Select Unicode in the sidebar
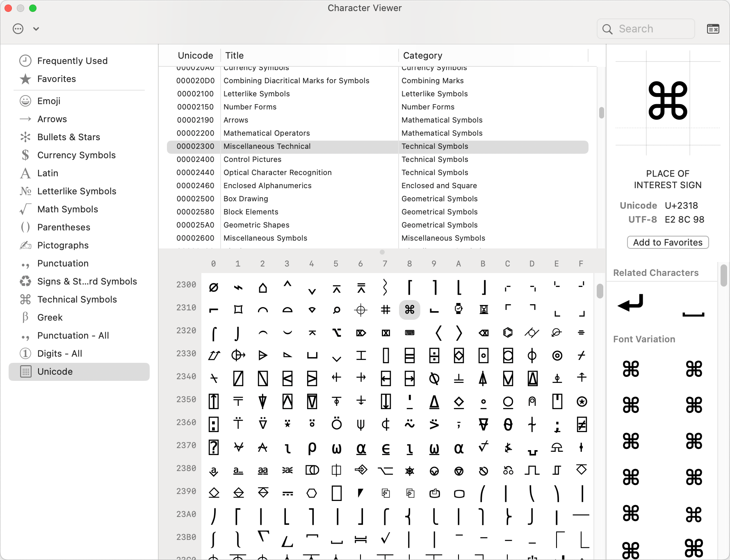 pyautogui.click(x=79, y=371)
